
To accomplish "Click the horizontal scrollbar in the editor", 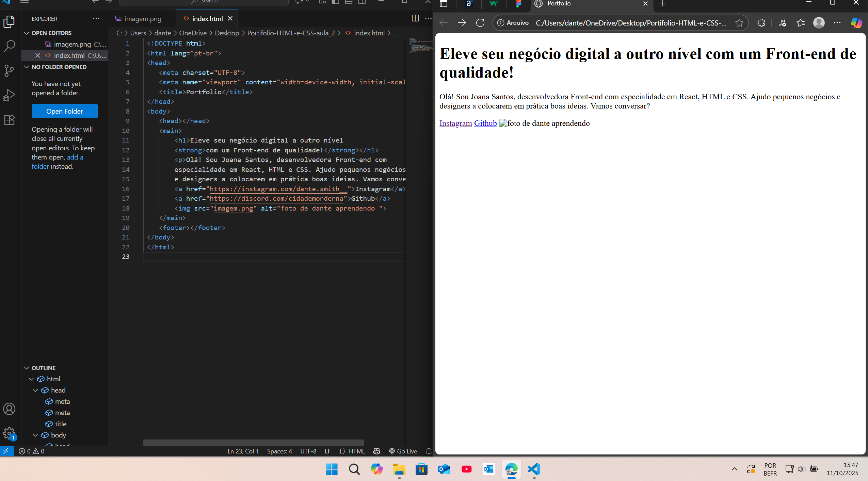I will 253,442.
